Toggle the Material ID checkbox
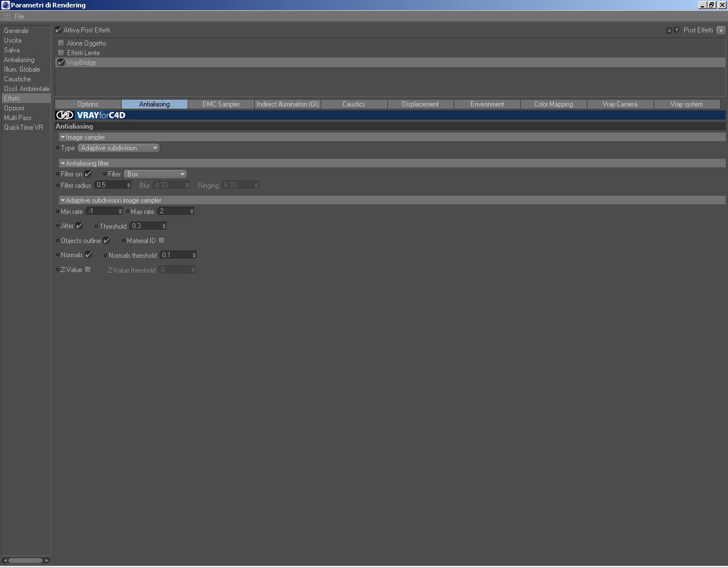 pos(162,241)
